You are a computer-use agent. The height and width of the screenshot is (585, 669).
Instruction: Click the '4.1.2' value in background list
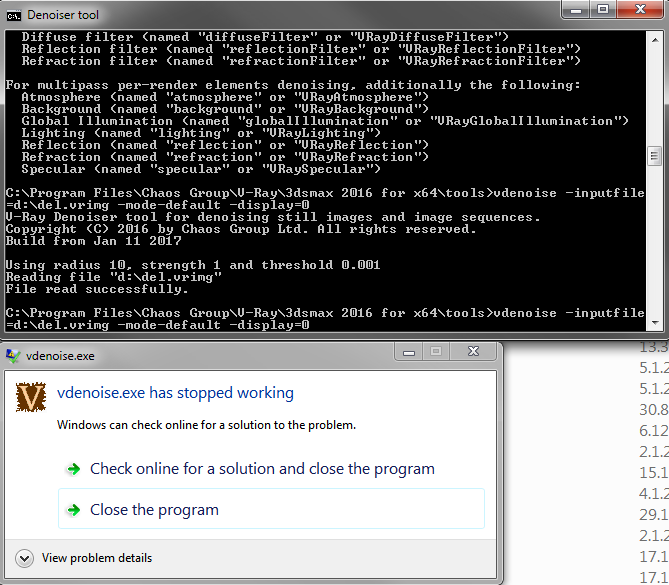pos(654,494)
